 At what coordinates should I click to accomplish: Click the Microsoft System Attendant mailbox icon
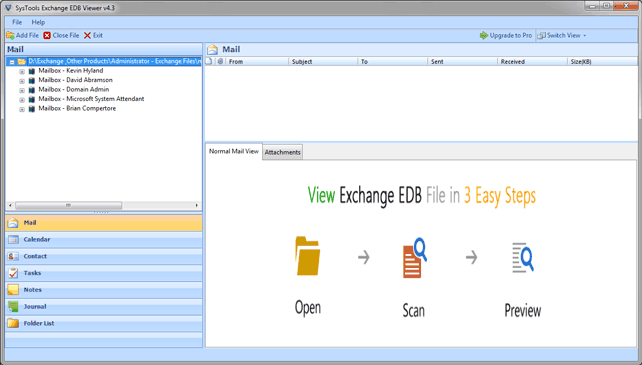pos(32,100)
